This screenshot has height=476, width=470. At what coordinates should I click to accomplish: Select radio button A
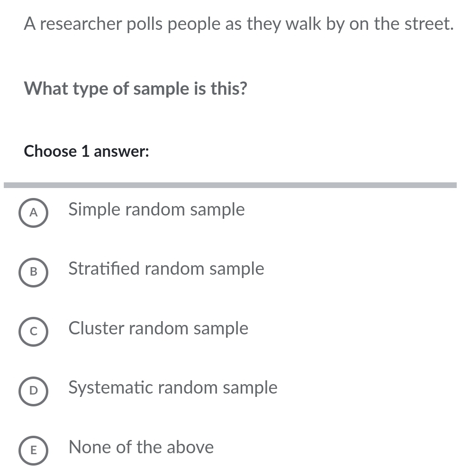[33, 213]
